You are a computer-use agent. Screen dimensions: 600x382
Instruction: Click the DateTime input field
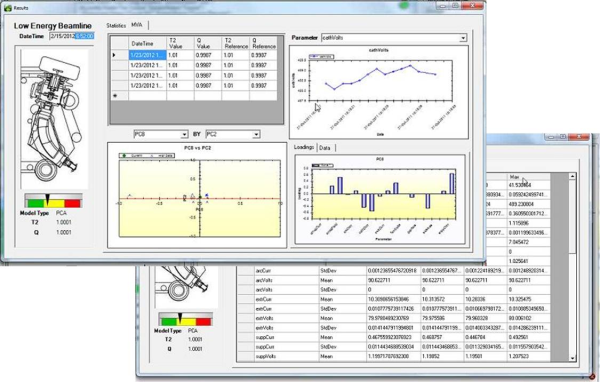point(72,36)
